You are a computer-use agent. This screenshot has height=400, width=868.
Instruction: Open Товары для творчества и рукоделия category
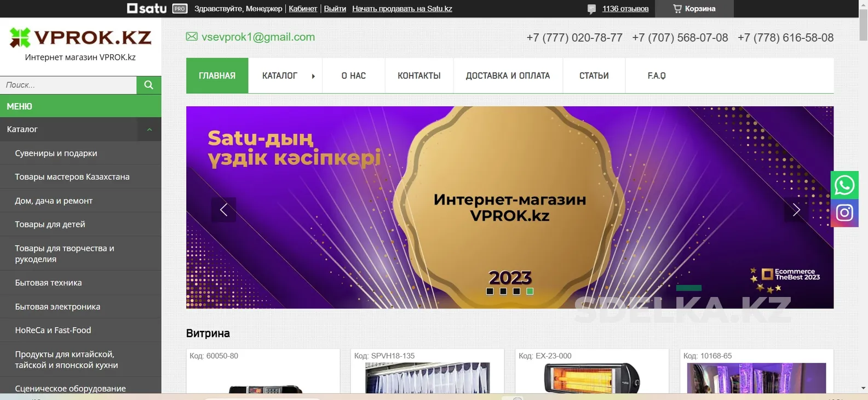pyautogui.click(x=81, y=253)
